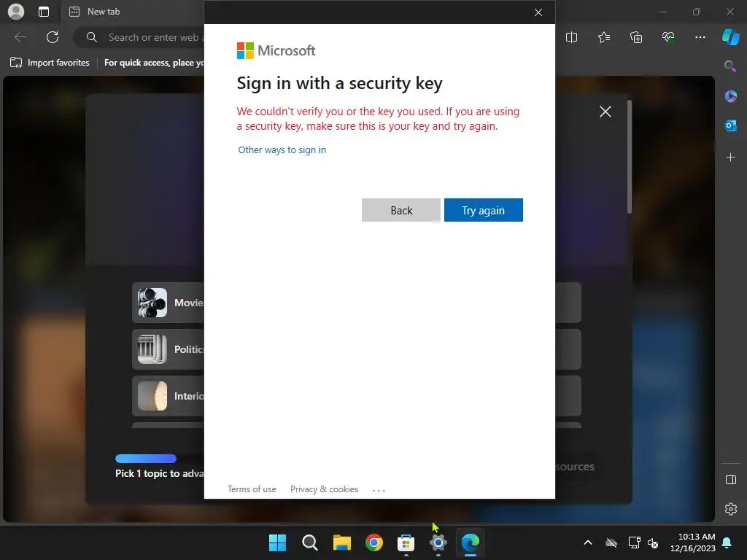Close the topic picker overlay
The width and height of the screenshot is (747, 560).
pos(605,112)
